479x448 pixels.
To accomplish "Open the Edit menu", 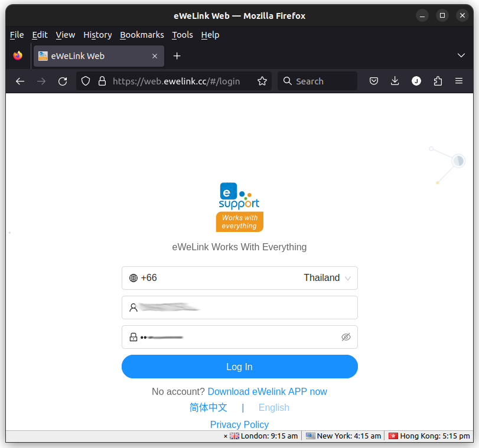I will [x=40, y=35].
